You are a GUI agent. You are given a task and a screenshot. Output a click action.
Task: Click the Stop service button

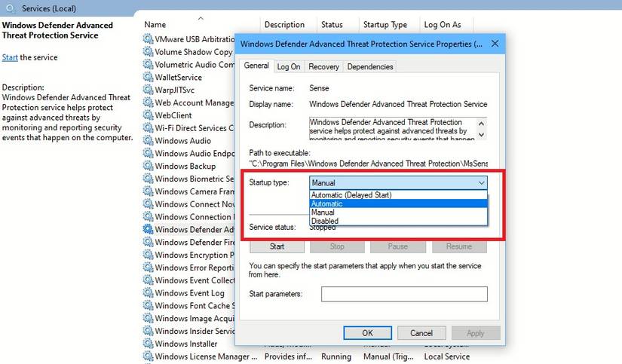click(x=337, y=246)
